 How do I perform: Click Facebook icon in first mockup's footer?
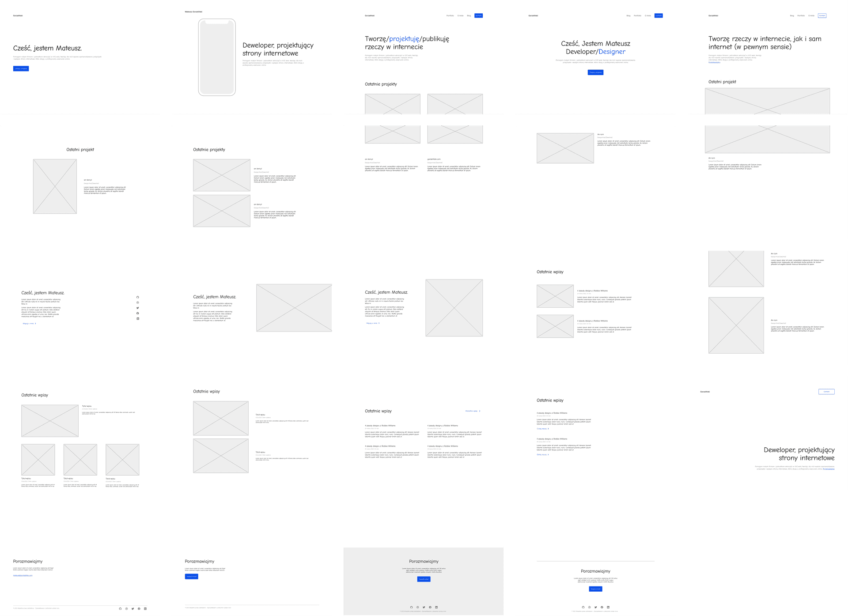139,608
